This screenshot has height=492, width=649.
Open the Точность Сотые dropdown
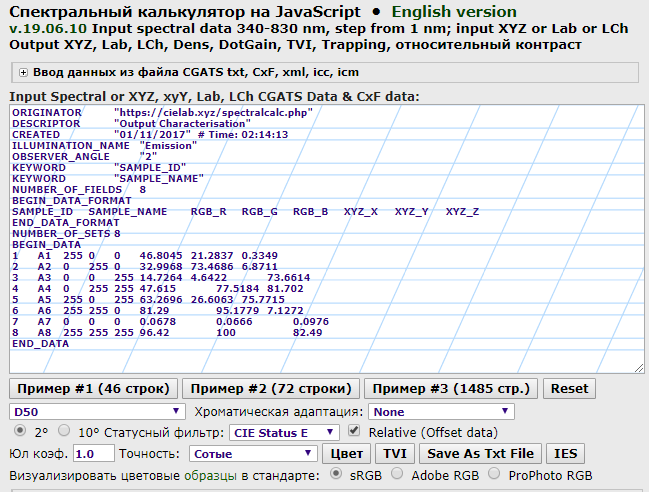tap(253, 454)
